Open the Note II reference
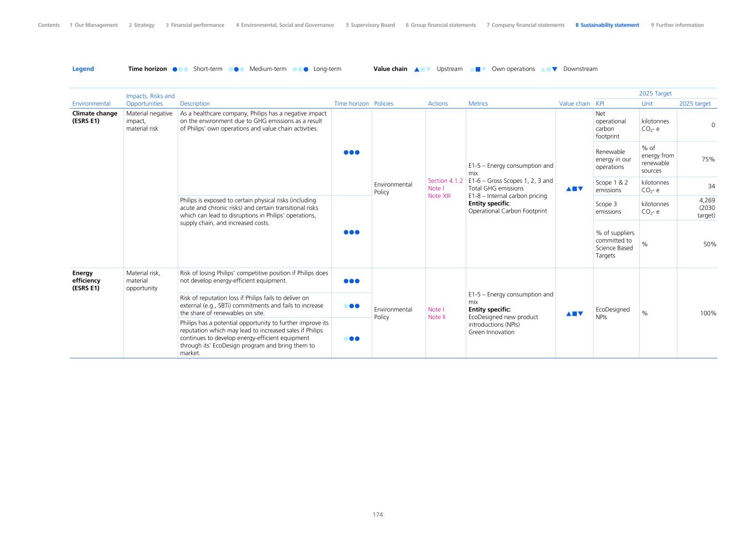This screenshot has height=534, width=756. [436, 317]
